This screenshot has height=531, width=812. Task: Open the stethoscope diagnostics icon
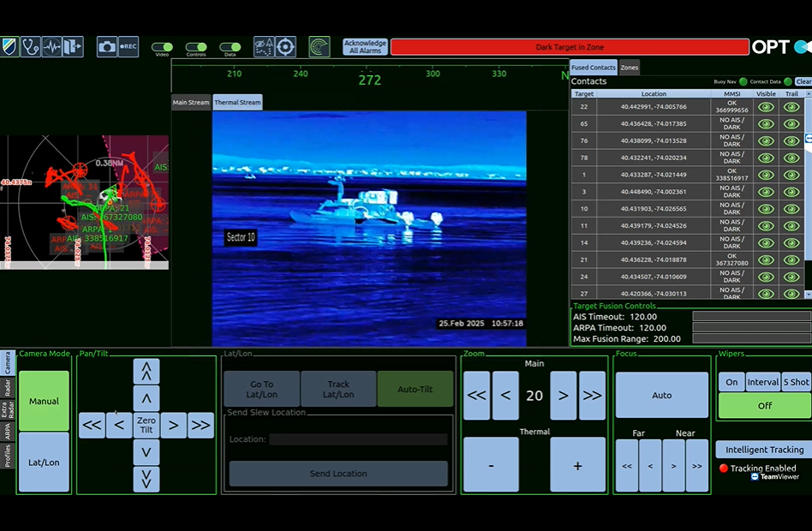click(31, 46)
